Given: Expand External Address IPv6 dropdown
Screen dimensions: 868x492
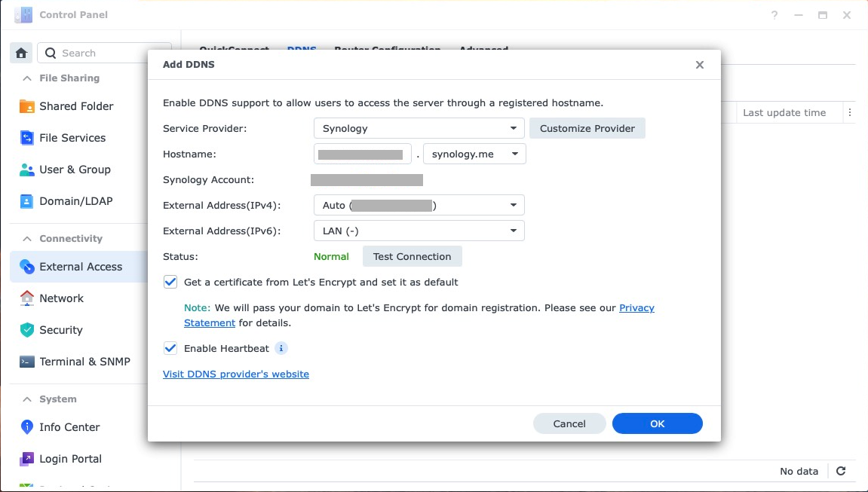Looking at the screenshot, I should [419, 231].
